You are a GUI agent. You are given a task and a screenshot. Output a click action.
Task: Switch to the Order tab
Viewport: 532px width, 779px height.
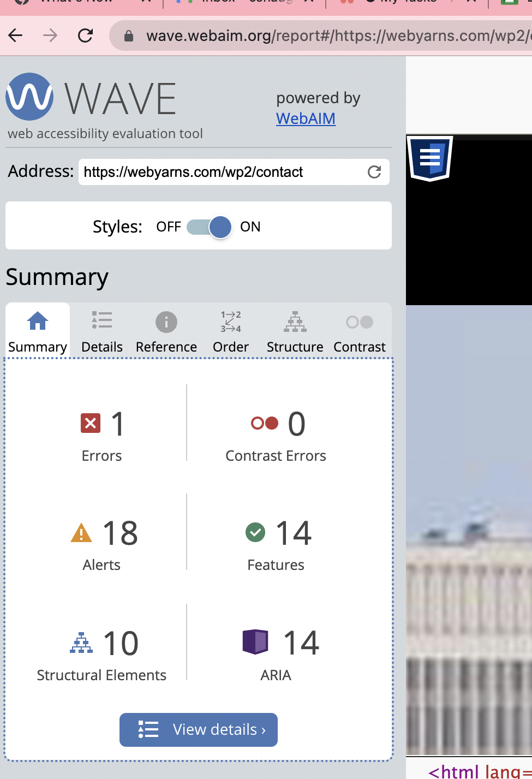(231, 330)
